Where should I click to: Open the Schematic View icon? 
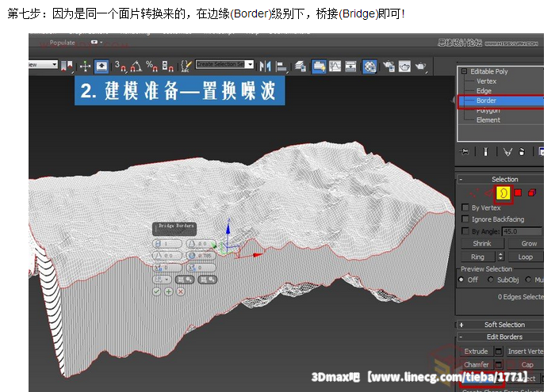coord(350,67)
